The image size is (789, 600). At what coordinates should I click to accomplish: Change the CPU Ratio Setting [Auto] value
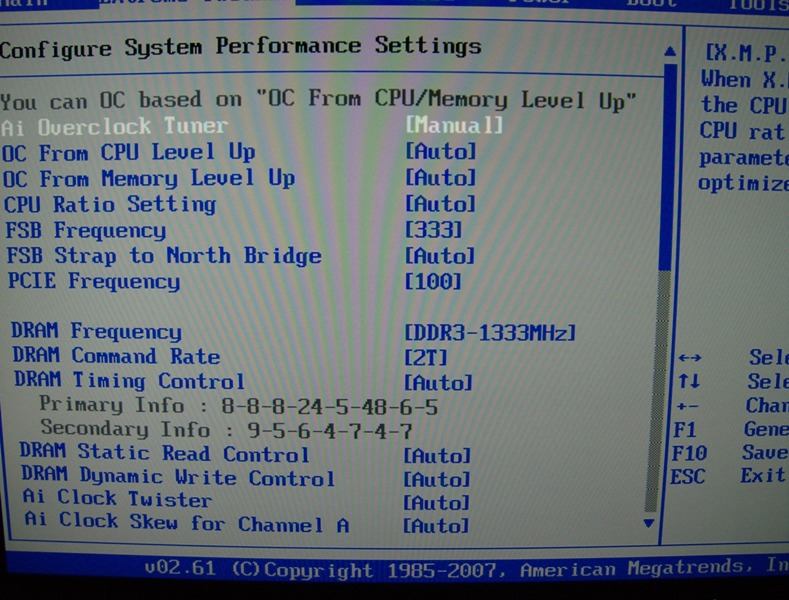(440, 203)
